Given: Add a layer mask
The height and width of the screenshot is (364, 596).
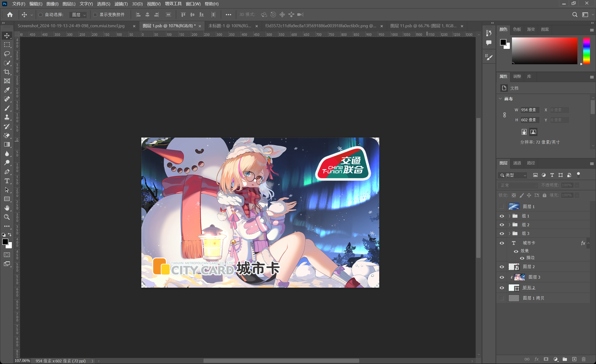Looking at the screenshot, I should [546, 359].
